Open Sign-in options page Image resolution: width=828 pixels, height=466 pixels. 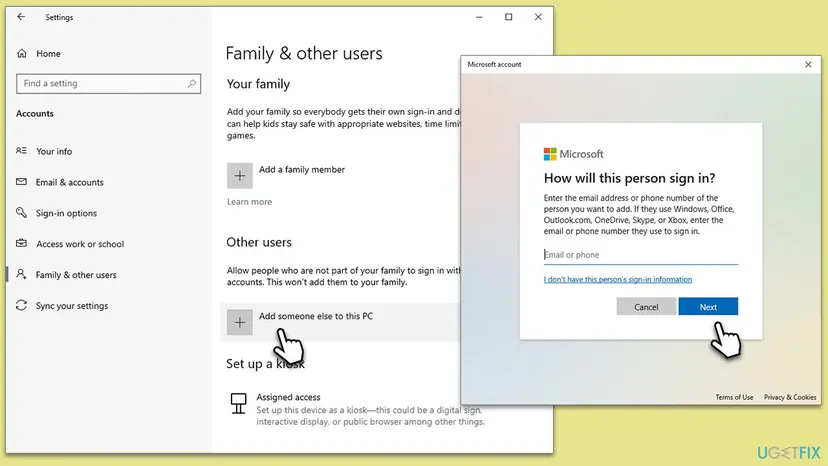[67, 213]
